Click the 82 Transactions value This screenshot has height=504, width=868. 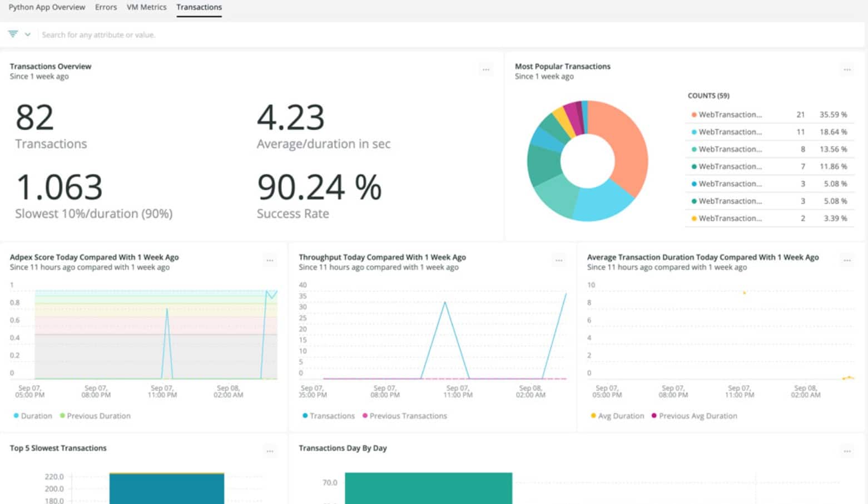coord(34,117)
